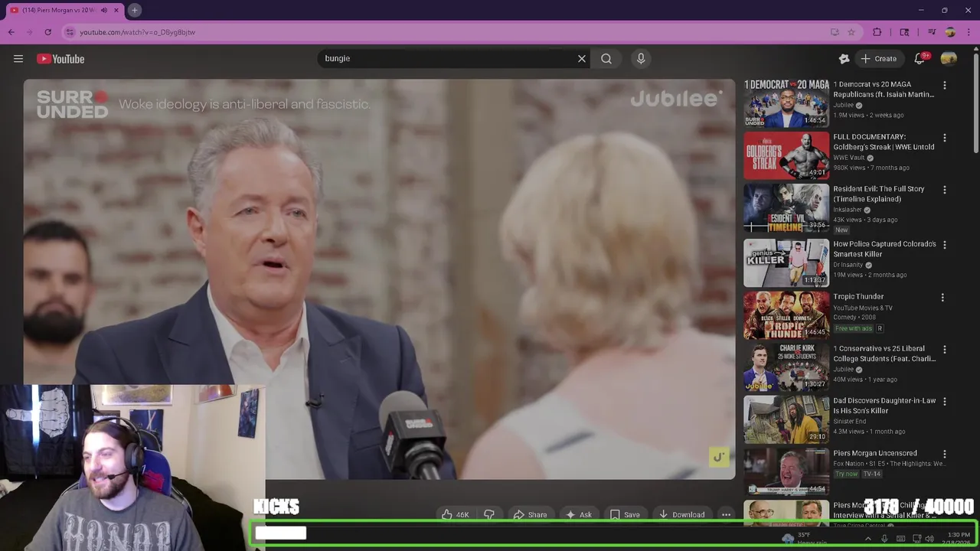Open Dr Insanity channel name

[x=848, y=265]
